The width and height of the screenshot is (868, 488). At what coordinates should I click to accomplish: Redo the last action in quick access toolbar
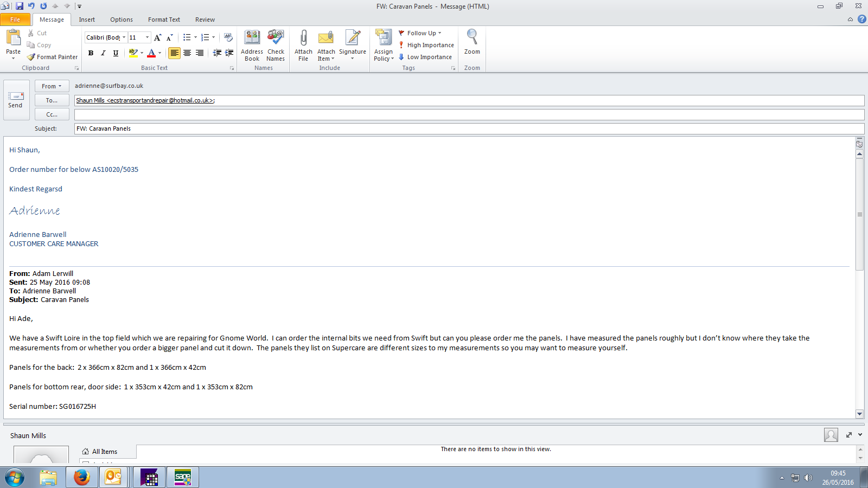43,6
